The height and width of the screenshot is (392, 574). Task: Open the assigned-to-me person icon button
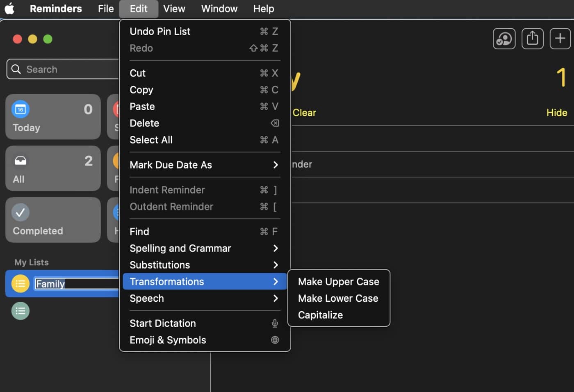click(x=504, y=39)
